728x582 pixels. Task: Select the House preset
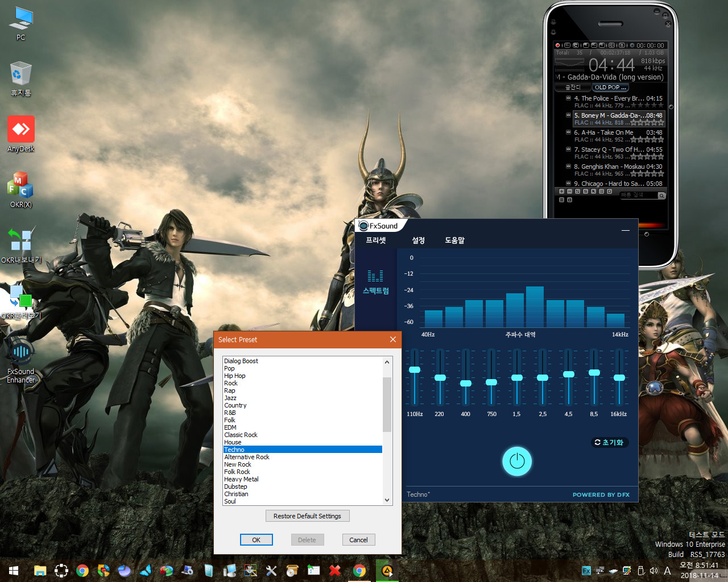coord(303,442)
